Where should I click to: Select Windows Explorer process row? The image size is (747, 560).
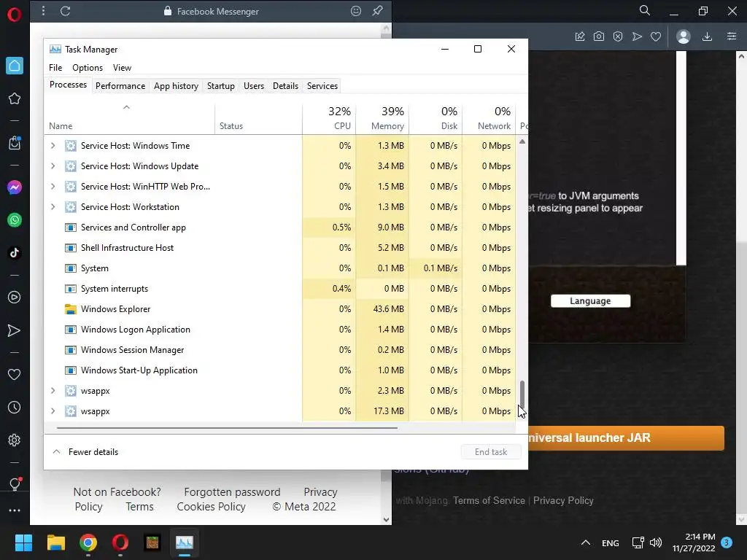(281, 309)
